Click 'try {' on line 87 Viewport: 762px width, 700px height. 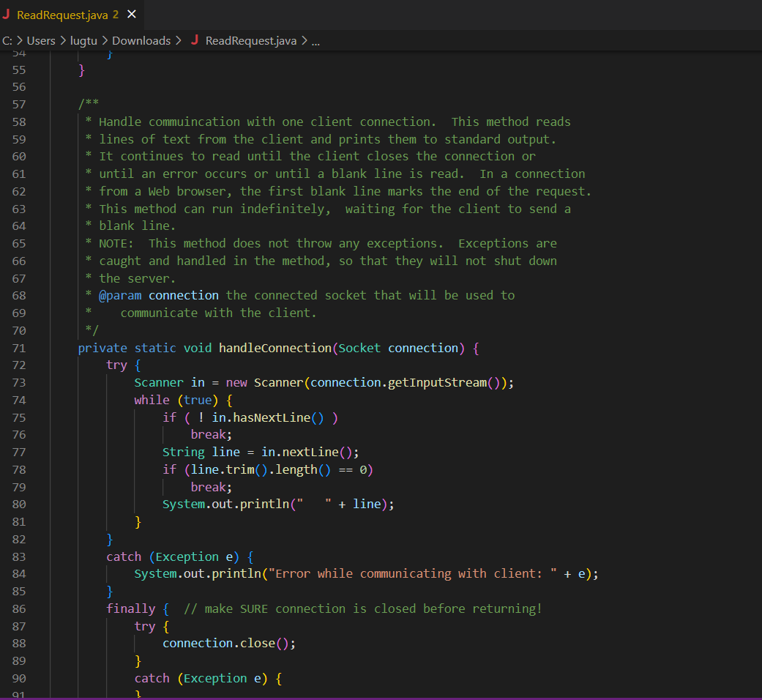pos(152,626)
